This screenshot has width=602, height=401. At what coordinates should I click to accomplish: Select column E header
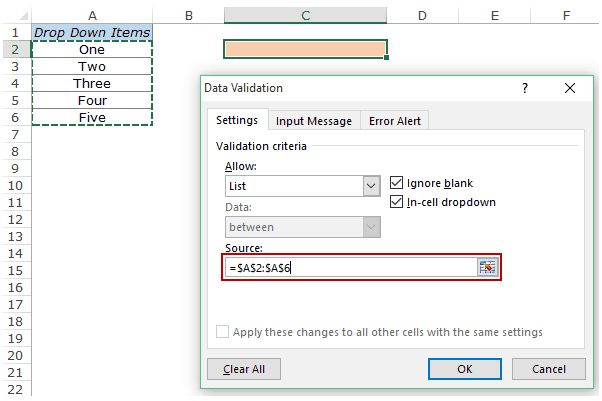(x=494, y=16)
